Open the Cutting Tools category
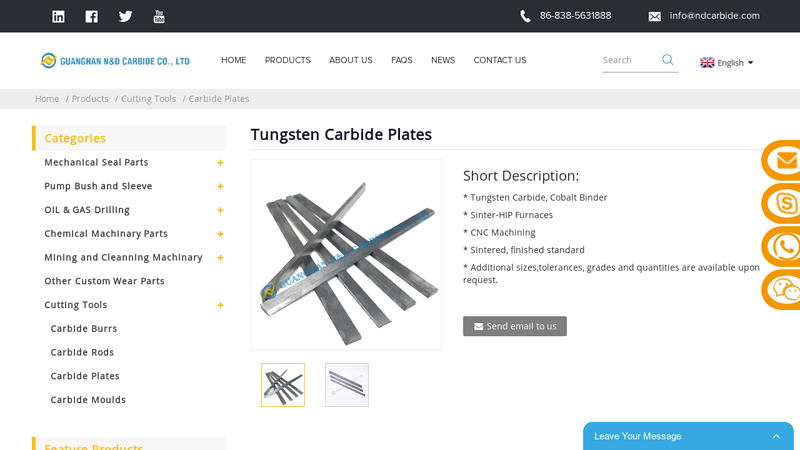The width and height of the screenshot is (800, 450). point(76,305)
